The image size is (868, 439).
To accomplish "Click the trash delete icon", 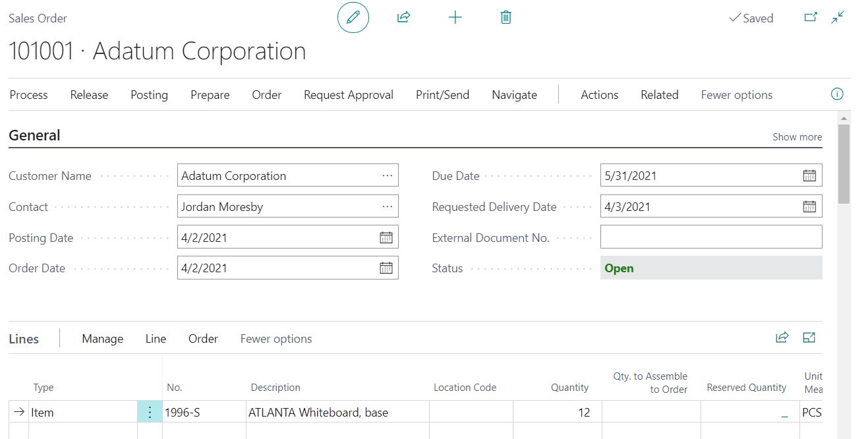I will click(506, 18).
